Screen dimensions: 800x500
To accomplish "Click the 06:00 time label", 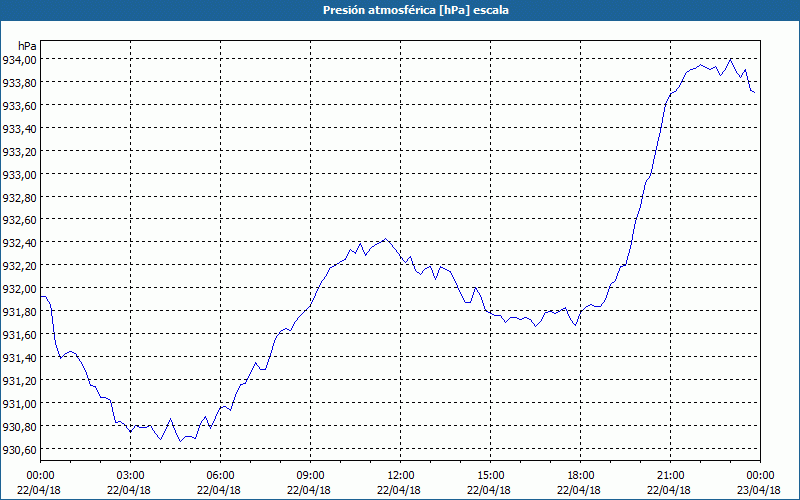I will coord(220,476).
